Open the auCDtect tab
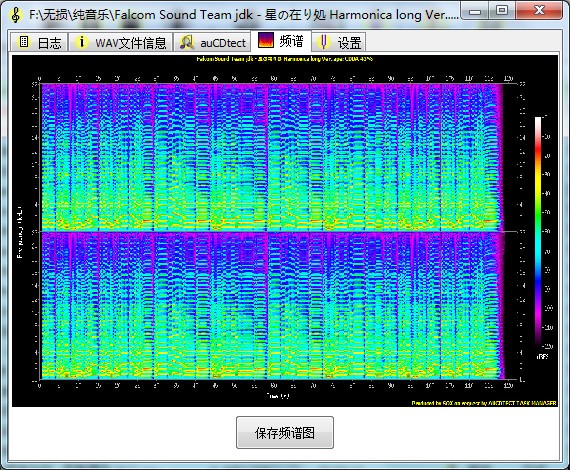Screen dimensions: 570x470 [212, 42]
